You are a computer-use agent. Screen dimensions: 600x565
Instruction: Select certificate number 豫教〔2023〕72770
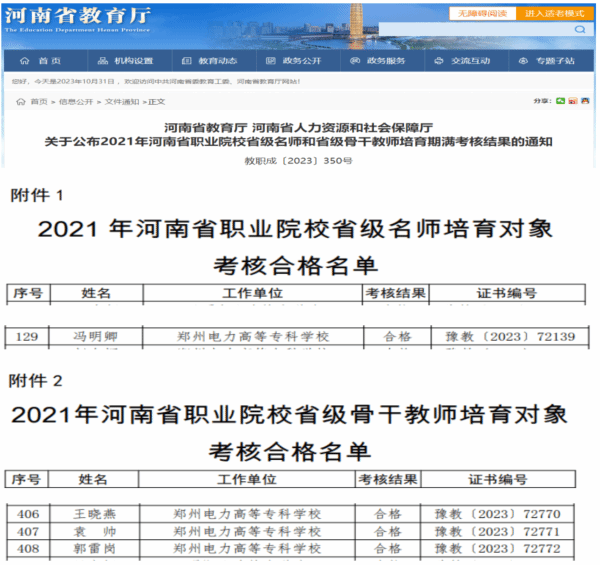point(498,514)
